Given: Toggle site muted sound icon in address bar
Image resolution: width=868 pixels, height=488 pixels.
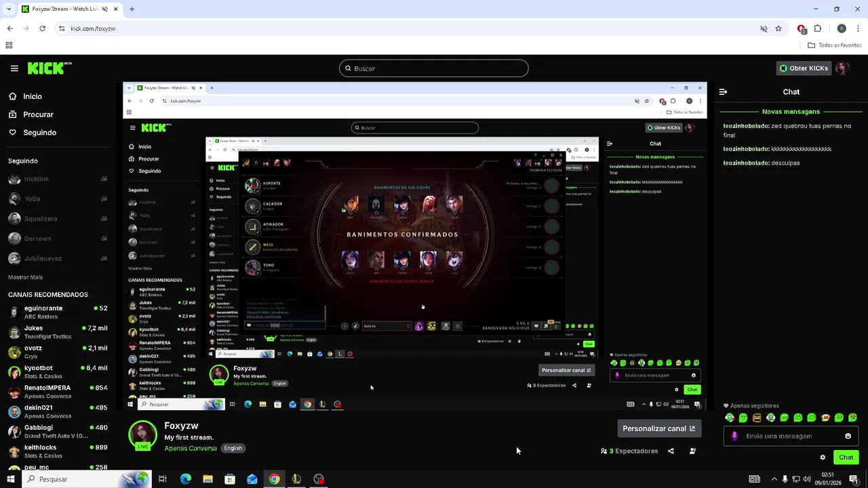Looking at the screenshot, I should [764, 28].
